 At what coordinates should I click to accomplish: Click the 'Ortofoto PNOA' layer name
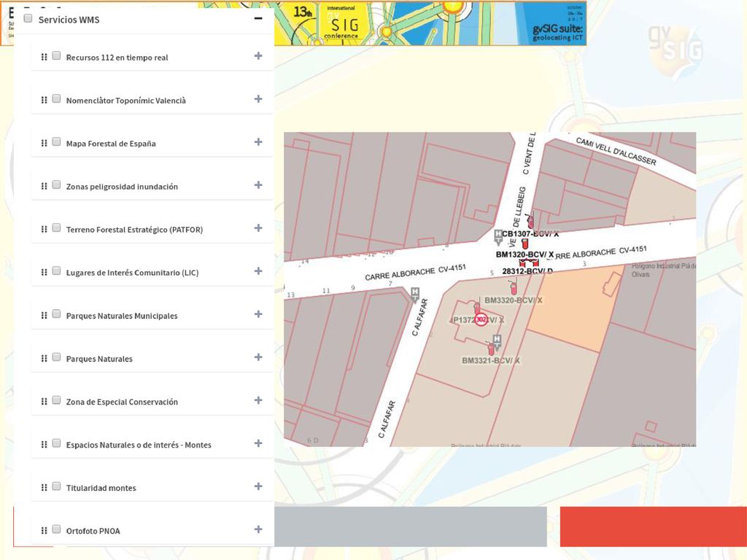coord(93,531)
